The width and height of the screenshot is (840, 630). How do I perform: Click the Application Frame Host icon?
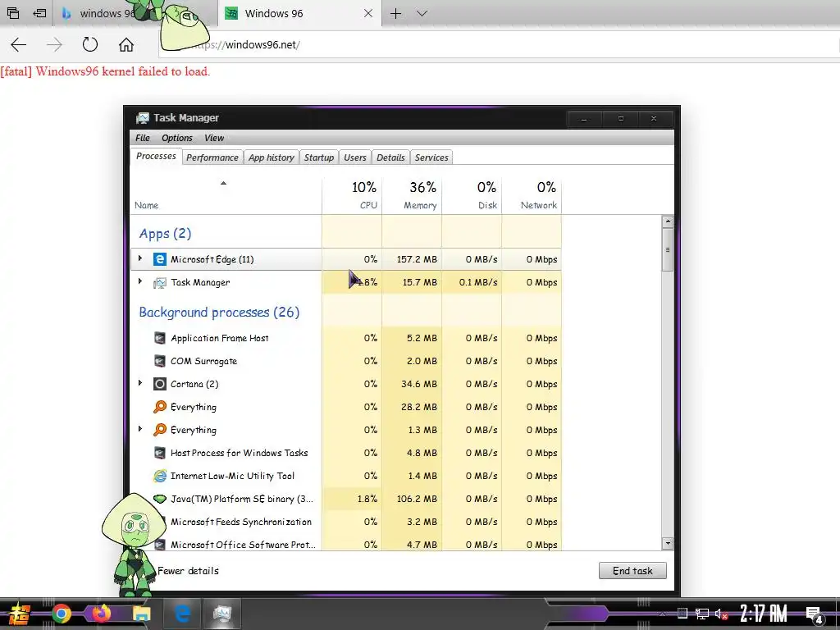160,338
